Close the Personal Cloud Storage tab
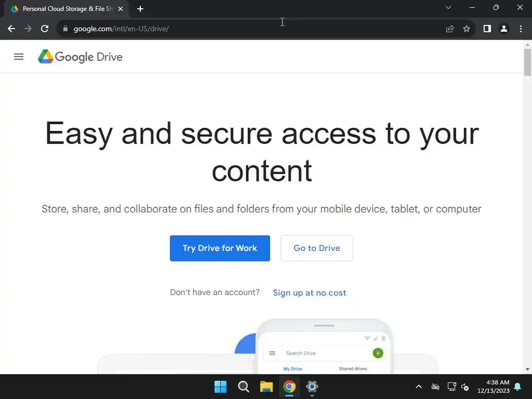 coord(121,9)
